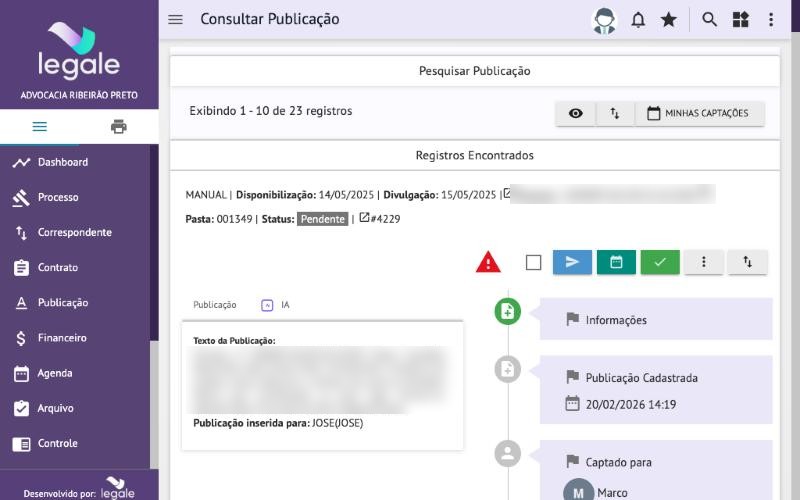Click the gray document timeline marker
This screenshot has width=800, height=500.
click(508, 369)
